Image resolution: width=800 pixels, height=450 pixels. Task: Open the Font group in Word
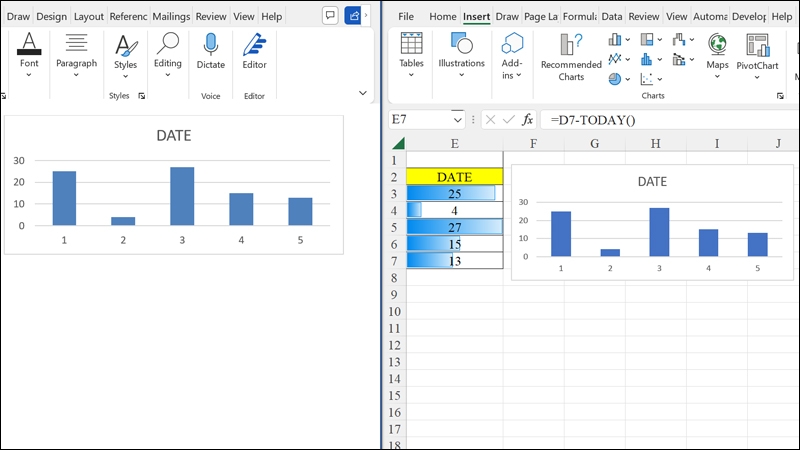click(29, 55)
